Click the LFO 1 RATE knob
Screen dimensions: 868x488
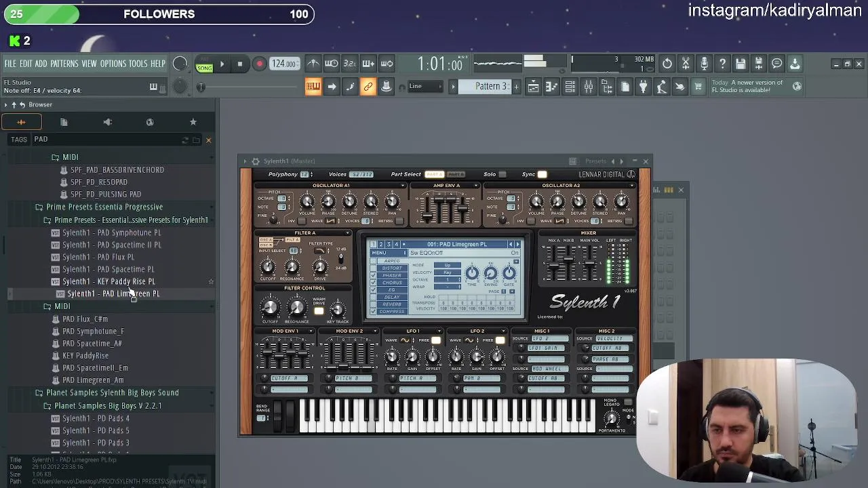391,357
